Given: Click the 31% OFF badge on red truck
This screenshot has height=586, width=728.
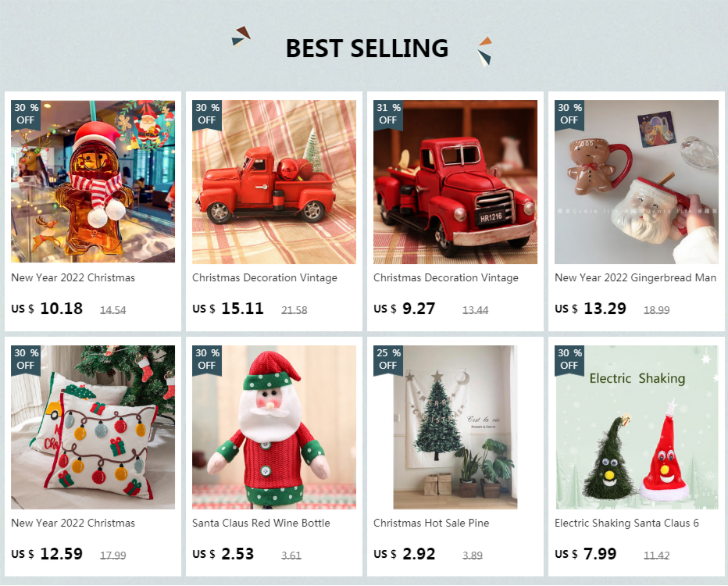Looking at the screenshot, I should coord(388,114).
